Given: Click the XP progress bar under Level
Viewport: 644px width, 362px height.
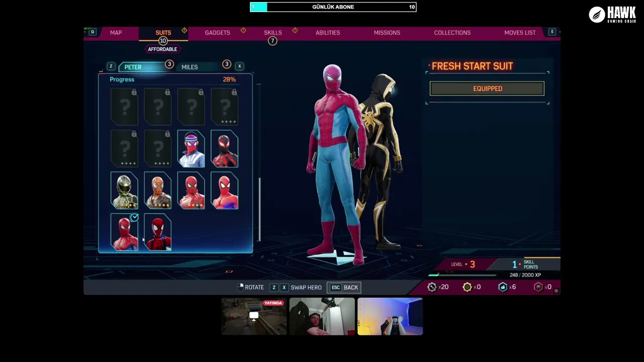Looking at the screenshot, I should coord(462,275).
